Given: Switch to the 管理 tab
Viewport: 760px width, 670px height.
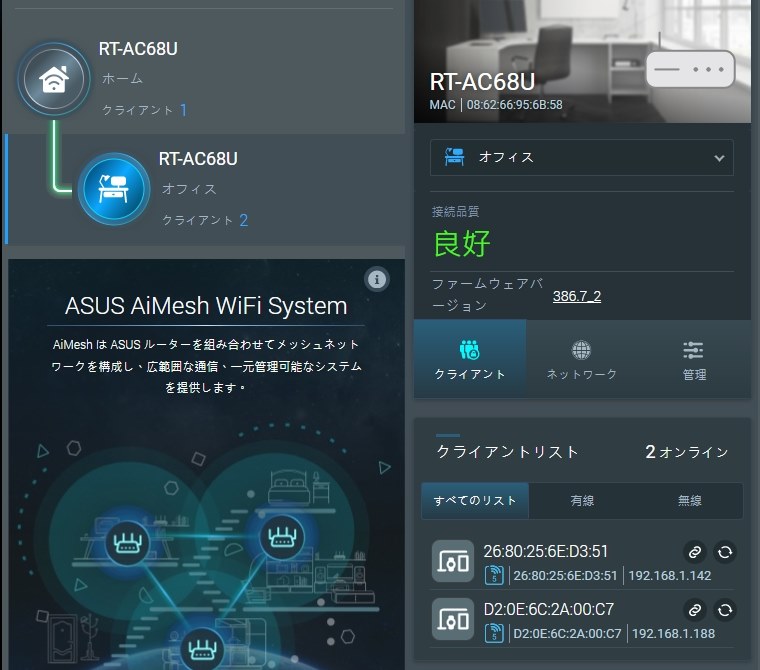Looking at the screenshot, I should [x=694, y=359].
